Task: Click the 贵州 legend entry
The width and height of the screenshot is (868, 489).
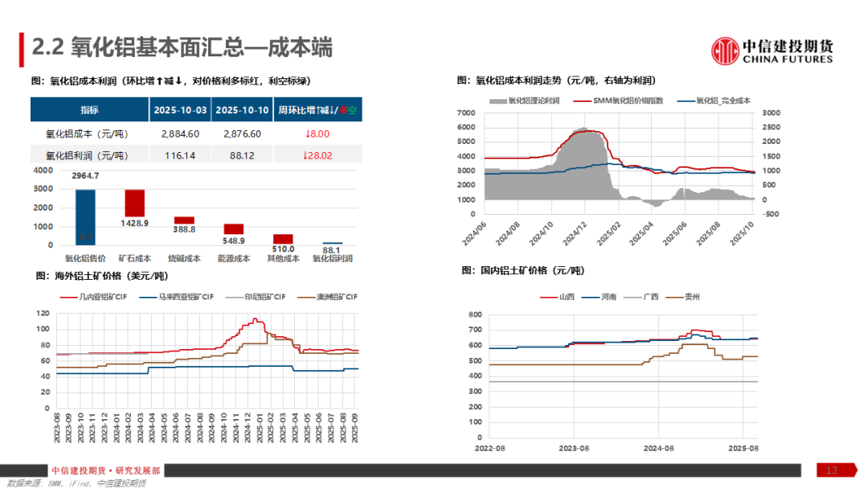Action: pyautogui.click(x=683, y=297)
